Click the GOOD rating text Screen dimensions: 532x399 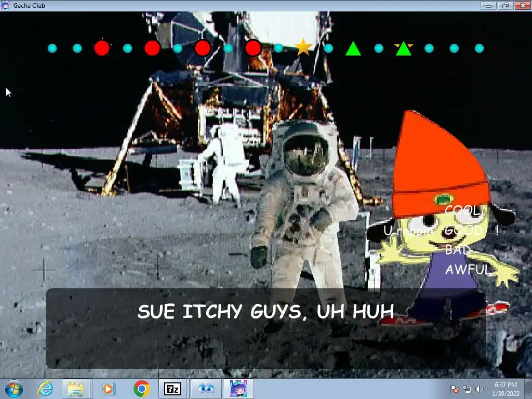(x=463, y=230)
